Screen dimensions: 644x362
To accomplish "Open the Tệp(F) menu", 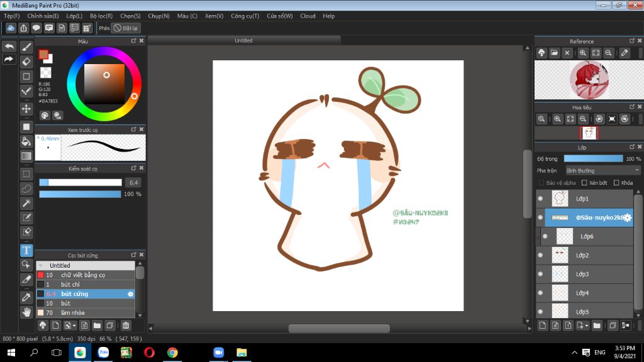I will 12,16.
